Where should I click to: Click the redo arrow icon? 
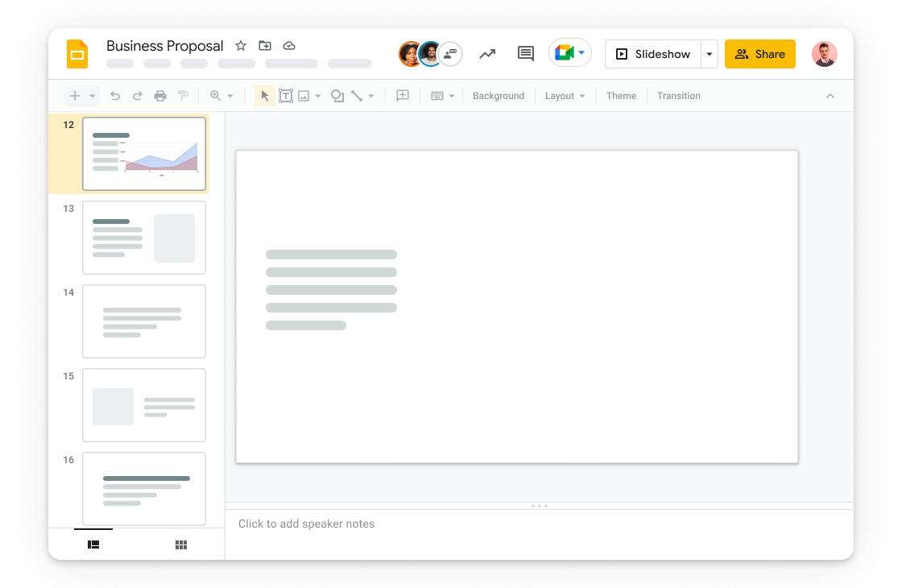(137, 96)
